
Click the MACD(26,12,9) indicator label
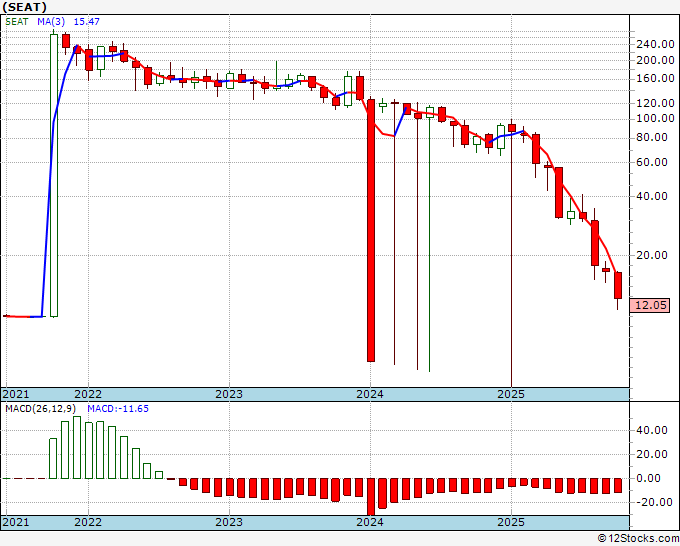[41, 409]
